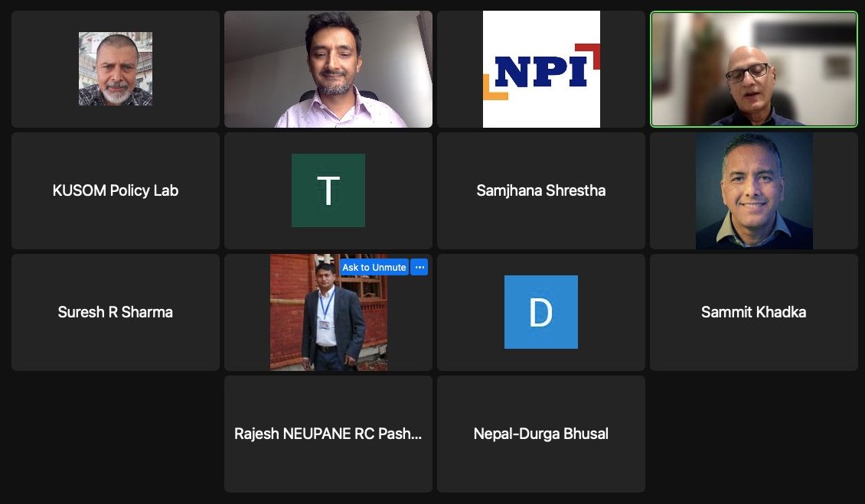This screenshot has height=504, width=865.
Task: Click the Suresh R Sharma participant tile
Action: point(116,312)
